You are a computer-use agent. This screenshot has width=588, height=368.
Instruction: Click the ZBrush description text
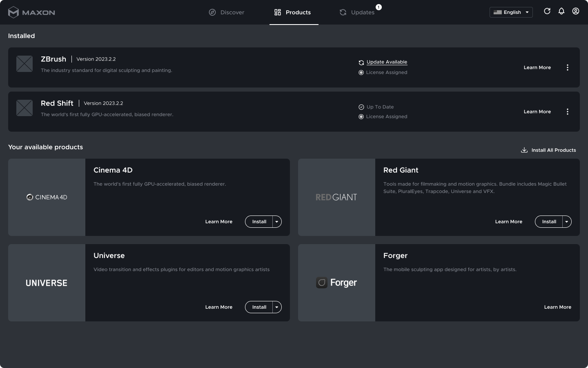pyautogui.click(x=107, y=70)
